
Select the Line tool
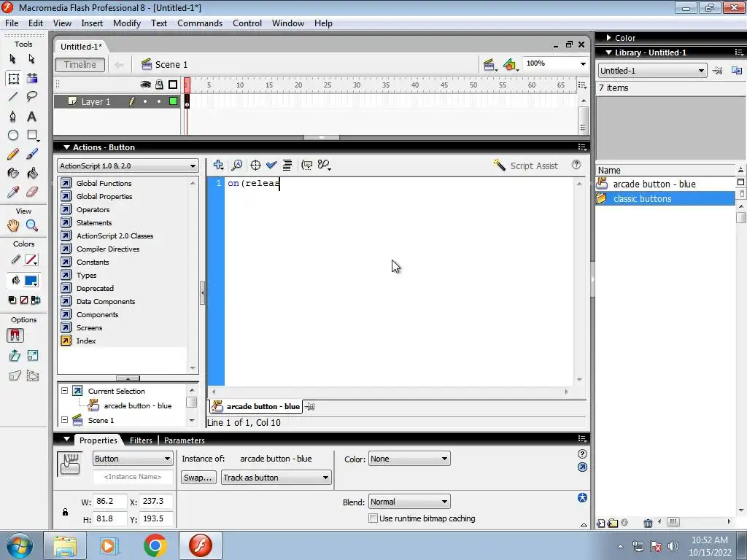tap(13, 97)
